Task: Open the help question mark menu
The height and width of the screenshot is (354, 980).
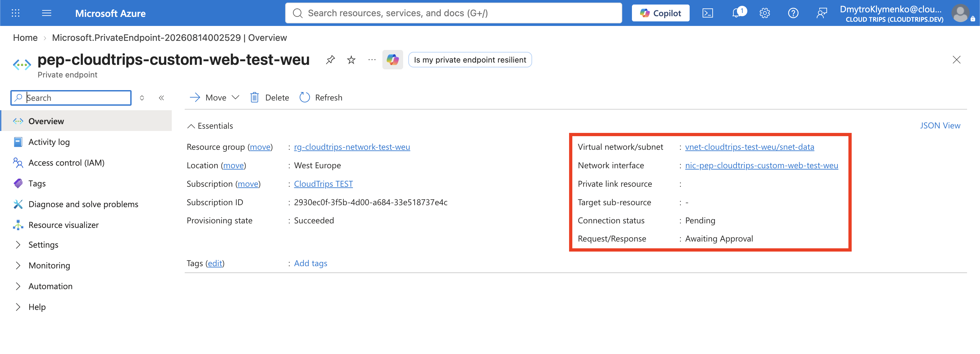Action: click(x=793, y=13)
